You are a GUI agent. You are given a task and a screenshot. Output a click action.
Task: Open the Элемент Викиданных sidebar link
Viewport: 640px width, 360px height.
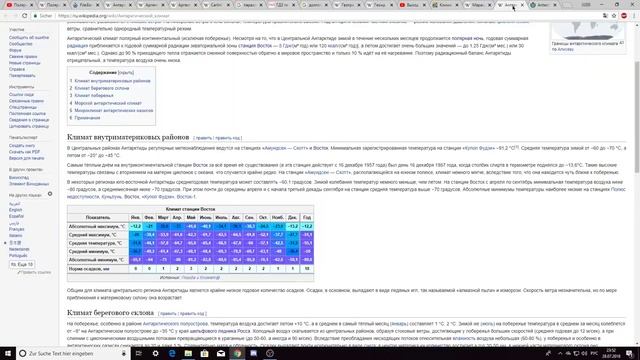tap(29, 184)
